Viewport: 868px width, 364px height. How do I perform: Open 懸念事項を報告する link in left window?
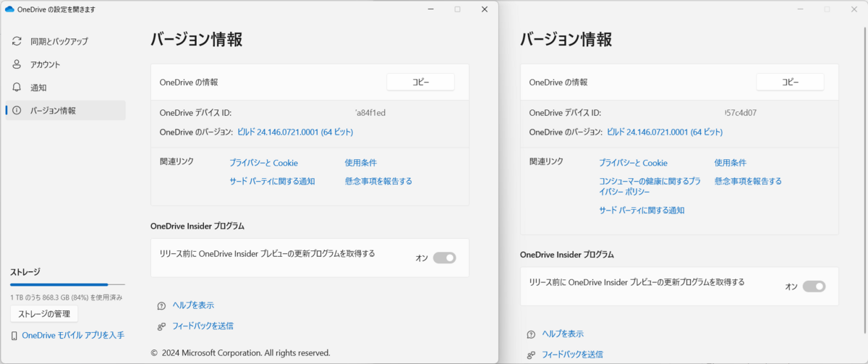379,182
